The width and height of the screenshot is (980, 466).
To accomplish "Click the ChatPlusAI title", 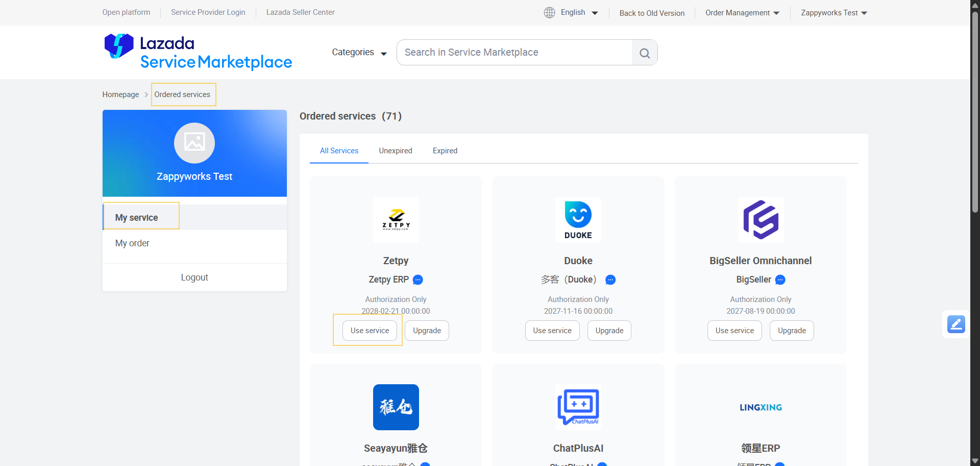I will pos(578,448).
